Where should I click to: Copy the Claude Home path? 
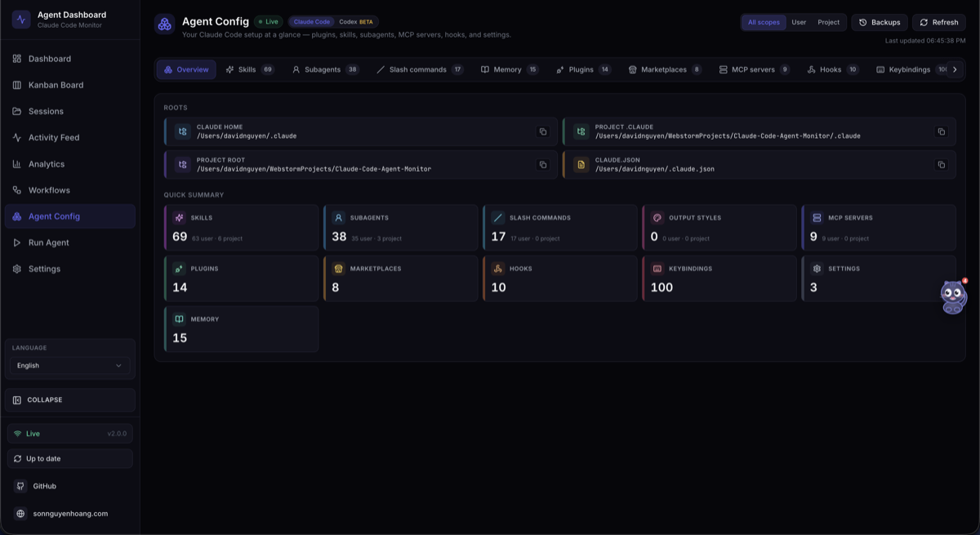[543, 132]
